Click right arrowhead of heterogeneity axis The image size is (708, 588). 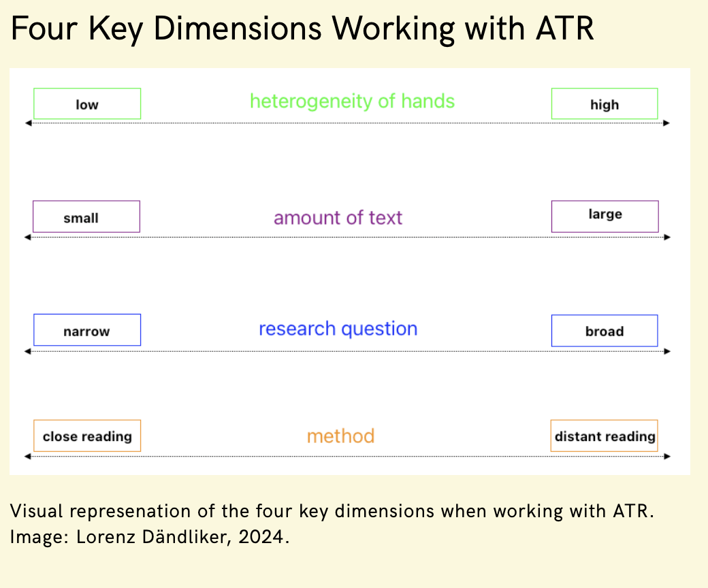(666, 123)
